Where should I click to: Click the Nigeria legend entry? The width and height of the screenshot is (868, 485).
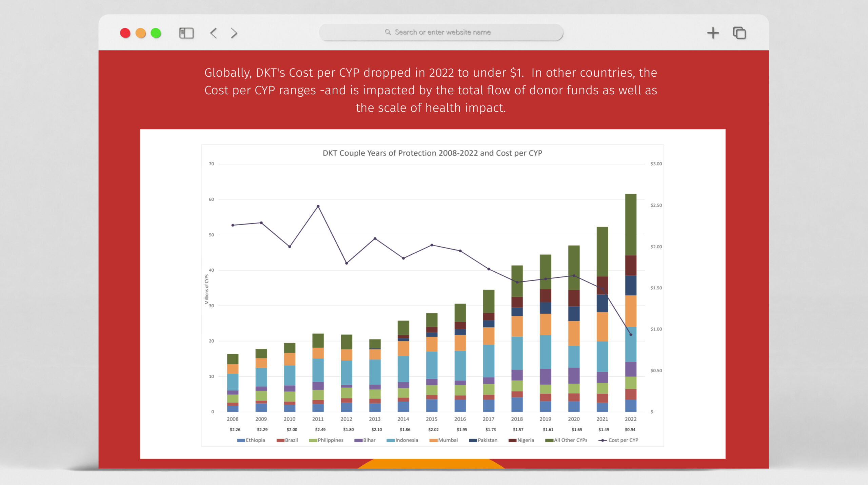click(x=525, y=440)
